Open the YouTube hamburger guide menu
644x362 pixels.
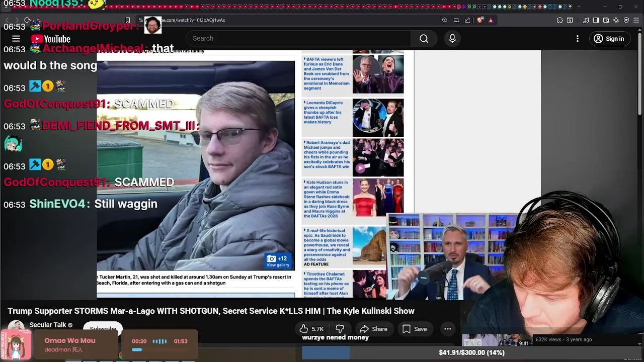[16, 39]
